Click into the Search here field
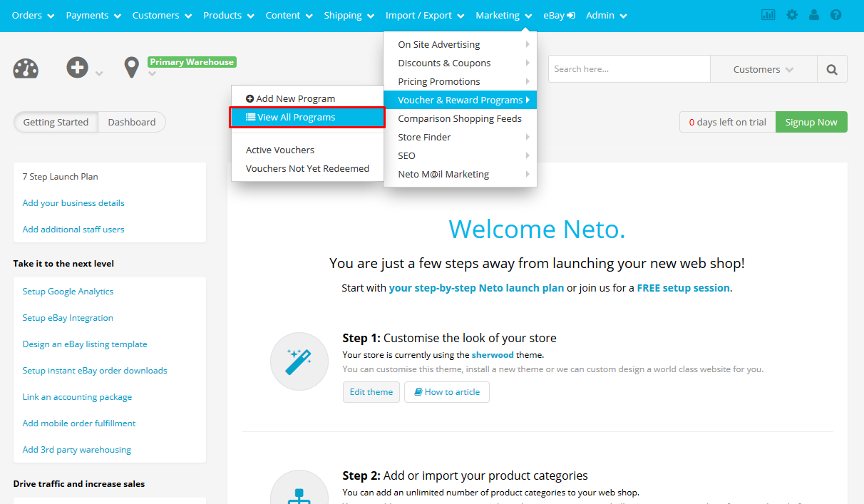Viewport: 864px width, 504px height. tap(629, 69)
